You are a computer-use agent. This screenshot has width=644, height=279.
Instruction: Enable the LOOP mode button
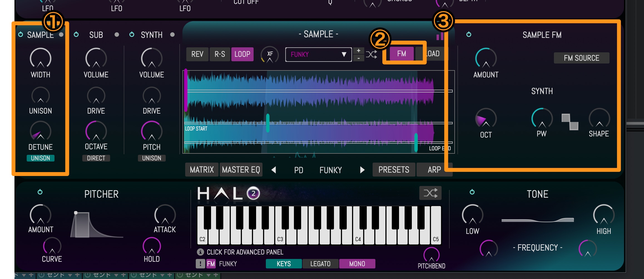pyautogui.click(x=242, y=54)
